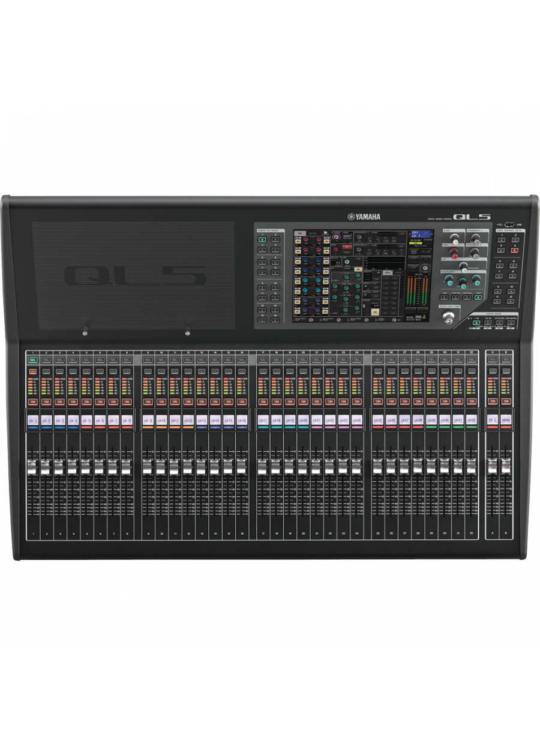Switch fader bank to inputs 1-32
Viewport: 540px width, 756px height.
coord(476,322)
